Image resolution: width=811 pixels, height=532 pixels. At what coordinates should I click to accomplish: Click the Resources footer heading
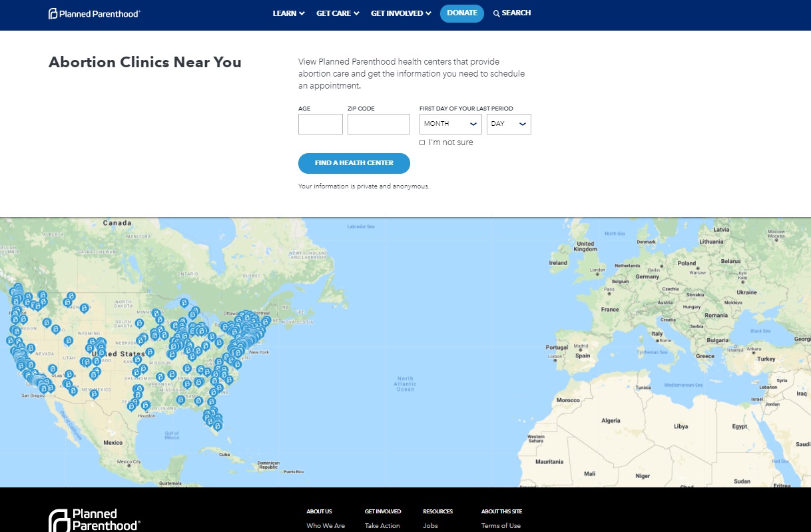tap(437, 511)
